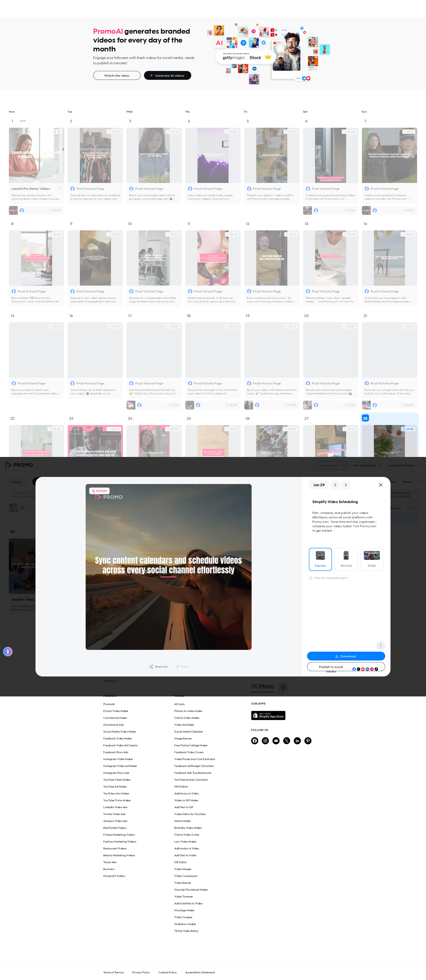The width and height of the screenshot is (426, 980).
Task: Open Promo's Pinterest from Follow Us icons
Action: coord(308,740)
